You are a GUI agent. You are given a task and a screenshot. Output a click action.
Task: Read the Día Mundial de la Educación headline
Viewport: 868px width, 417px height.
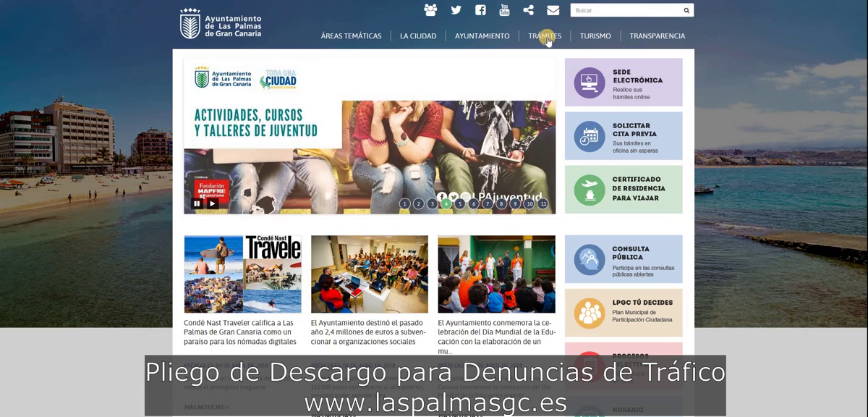(x=496, y=337)
